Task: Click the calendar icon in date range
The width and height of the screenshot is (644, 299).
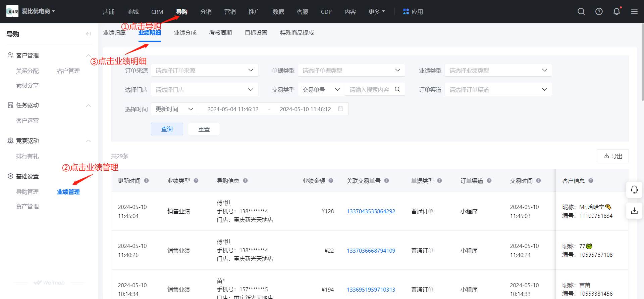Action: click(x=340, y=109)
